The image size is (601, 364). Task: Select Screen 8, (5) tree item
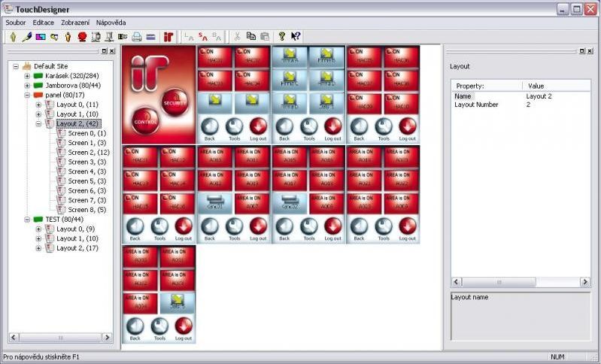pyautogui.click(x=87, y=210)
